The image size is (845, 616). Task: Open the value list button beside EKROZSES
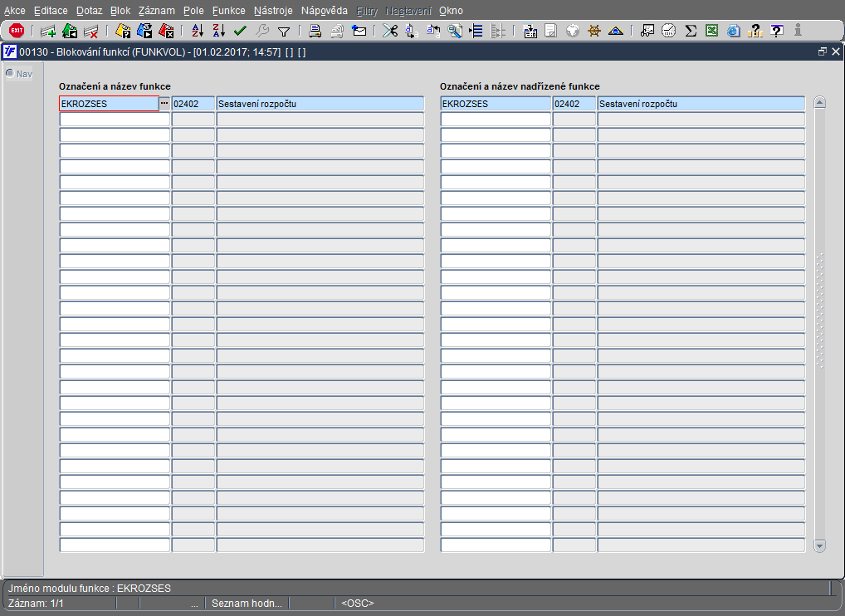[164, 104]
